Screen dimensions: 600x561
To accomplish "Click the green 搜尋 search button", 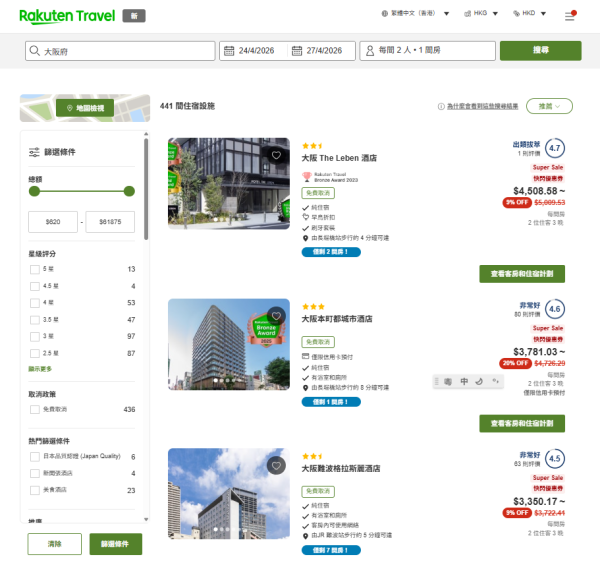I will point(541,51).
